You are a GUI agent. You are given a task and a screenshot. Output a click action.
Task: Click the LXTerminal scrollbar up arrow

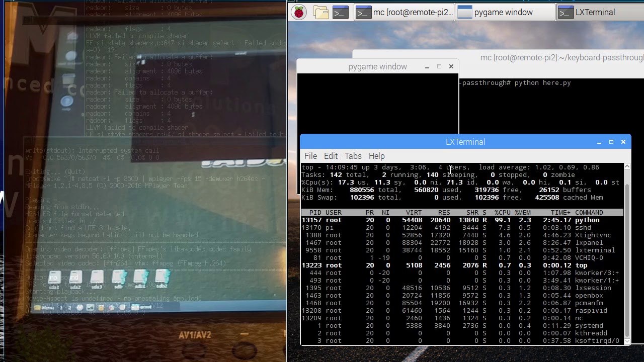tap(627, 166)
